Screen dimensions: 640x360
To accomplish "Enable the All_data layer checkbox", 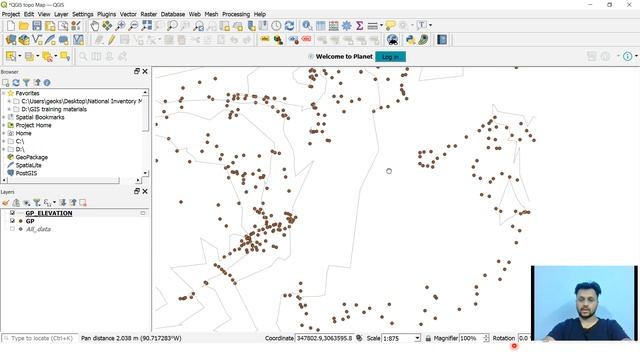I will pos(12,229).
